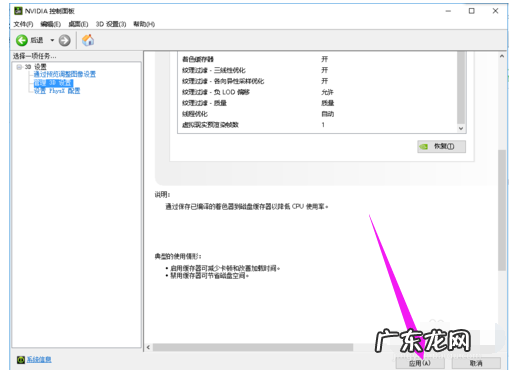Open the 桌面 menu
This screenshot has height=370, width=509.
tap(78, 24)
